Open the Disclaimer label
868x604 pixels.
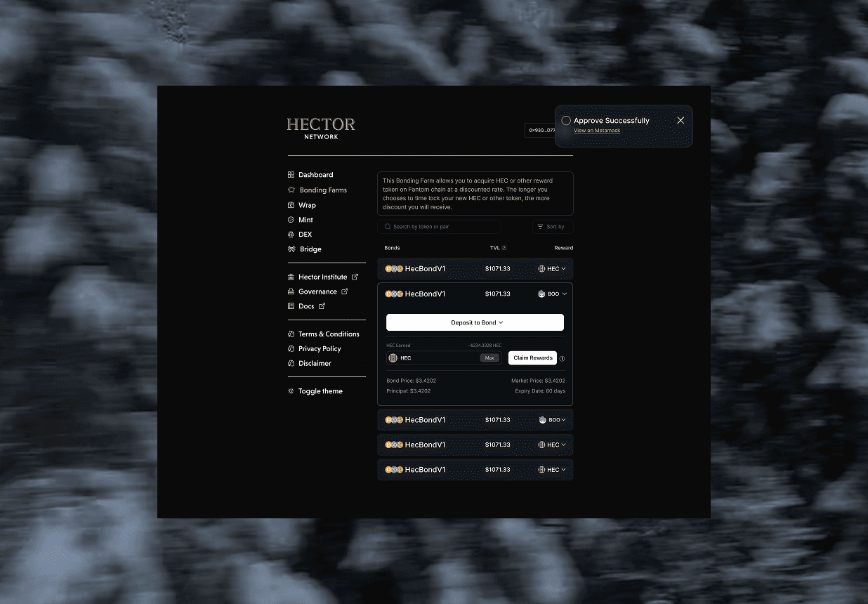pyautogui.click(x=315, y=364)
